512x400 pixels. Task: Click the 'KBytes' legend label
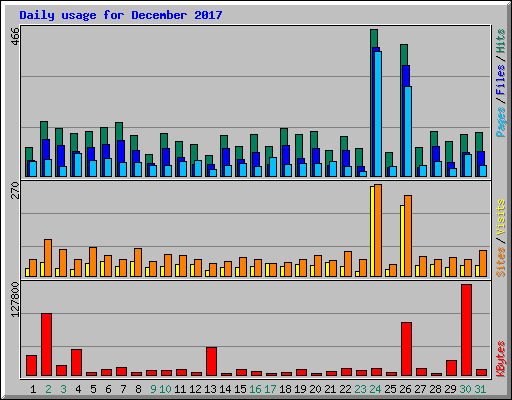pos(500,359)
